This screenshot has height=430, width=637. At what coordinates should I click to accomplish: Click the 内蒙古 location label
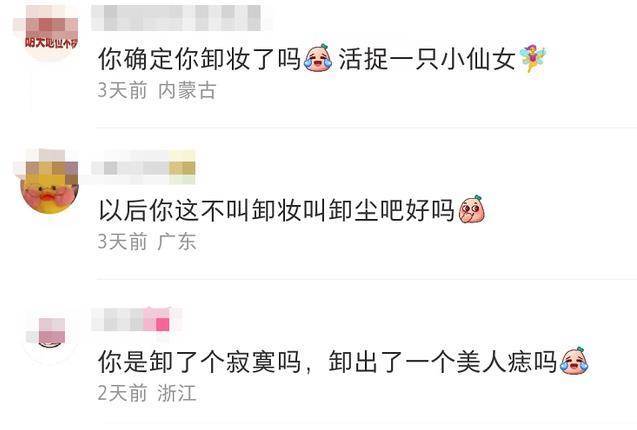click(187, 90)
